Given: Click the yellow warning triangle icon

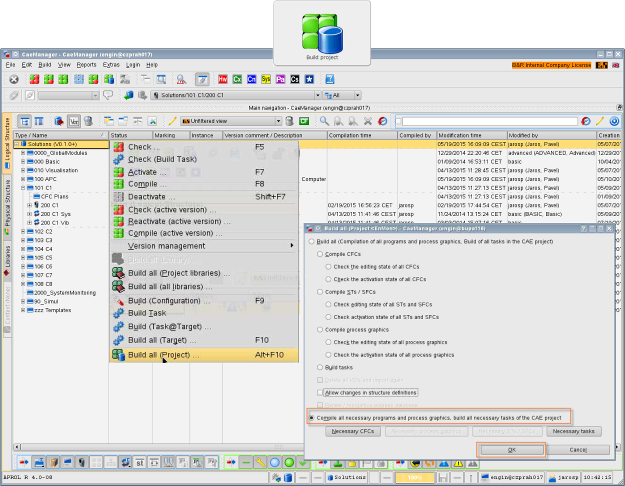Looking at the screenshot, I should 458,463.
